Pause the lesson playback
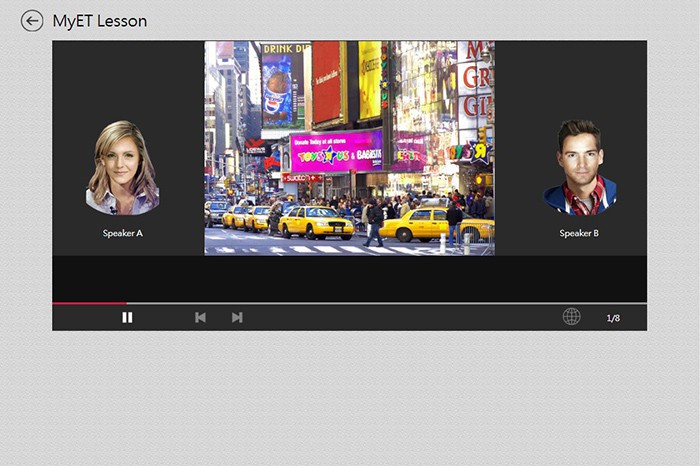Screen dimensions: 700x466 pyautogui.click(x=127, y=317)
